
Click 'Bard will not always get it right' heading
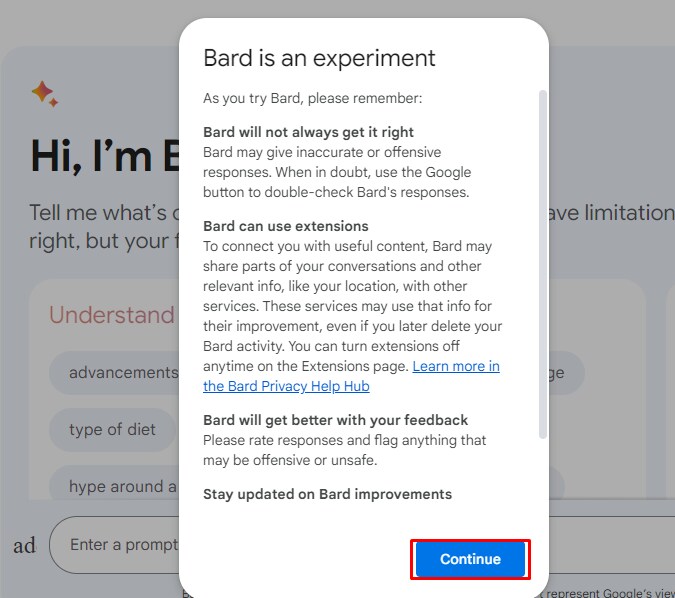tap(308, 132)
